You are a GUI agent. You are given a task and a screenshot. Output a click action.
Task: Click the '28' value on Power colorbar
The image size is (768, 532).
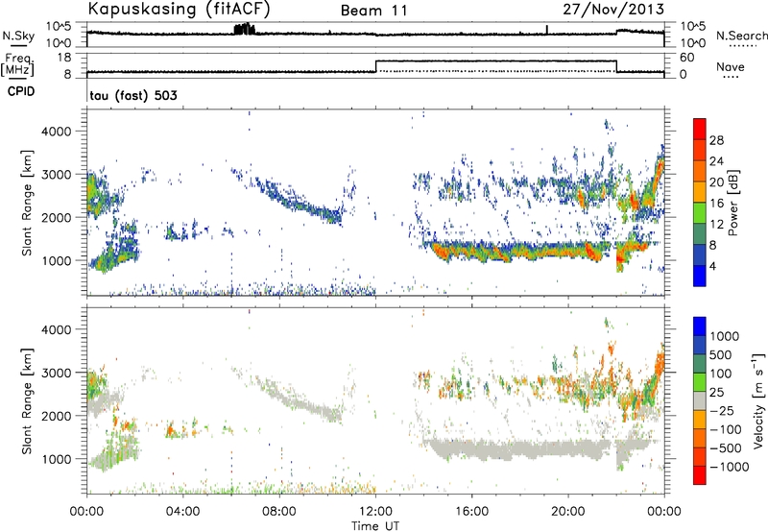point(716,140)
